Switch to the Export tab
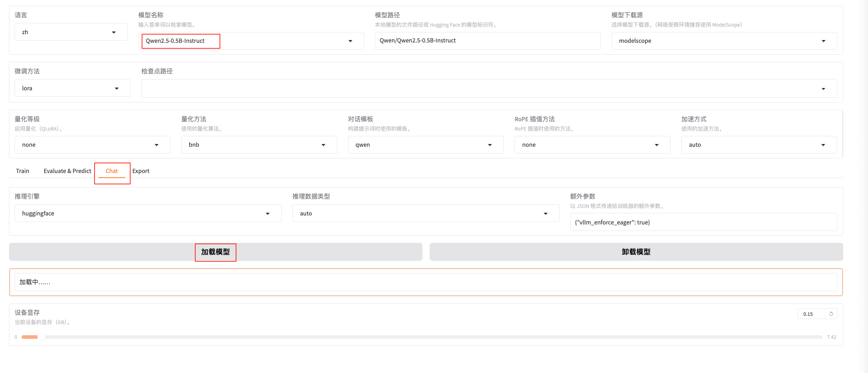The image size is (868, 373). tap(141, 171)
